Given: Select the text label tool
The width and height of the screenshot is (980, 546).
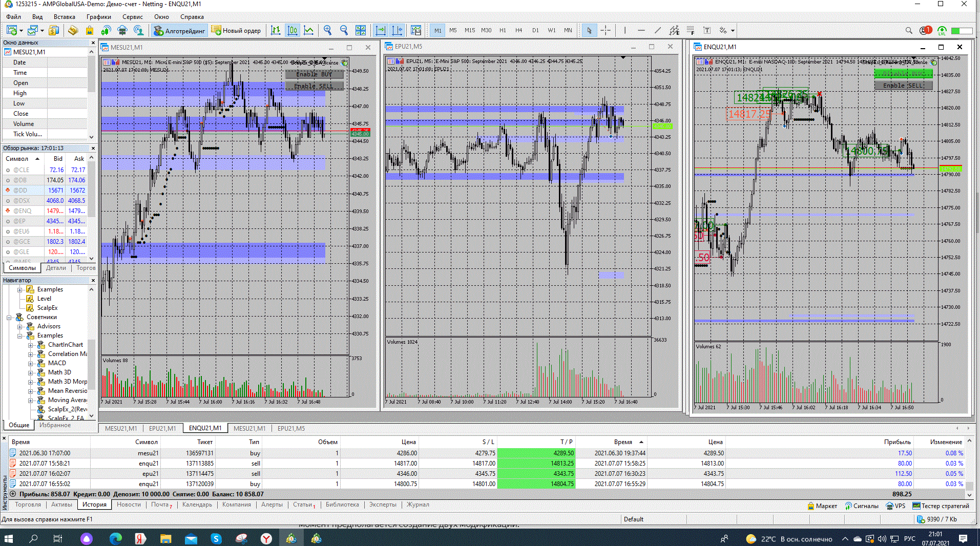Looking at the screenshot, I should 707,31.
